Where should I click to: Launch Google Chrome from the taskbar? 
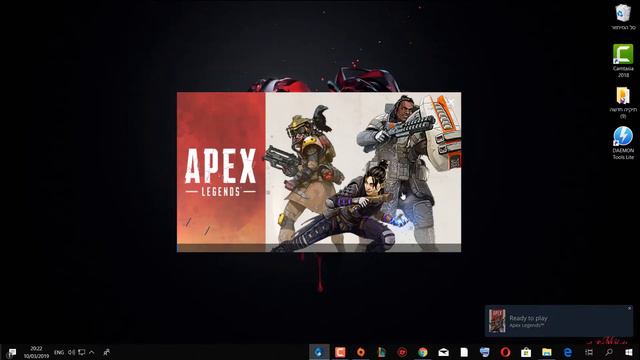tap(423, 352)
